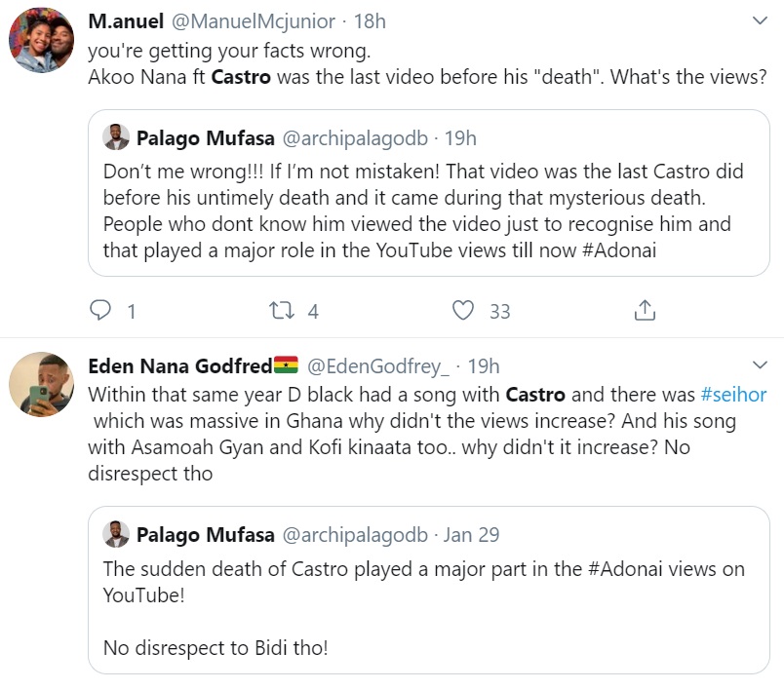This screenshot has width=784, height=690.
Task: Open Eden Nana Godfred's profile picture
Action: click(41, 386)
